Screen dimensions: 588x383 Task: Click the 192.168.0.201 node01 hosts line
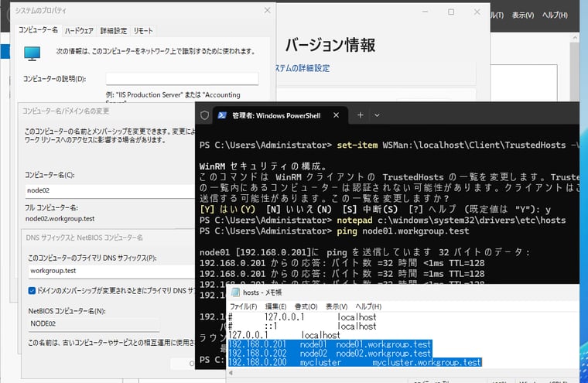pos(330,344)
